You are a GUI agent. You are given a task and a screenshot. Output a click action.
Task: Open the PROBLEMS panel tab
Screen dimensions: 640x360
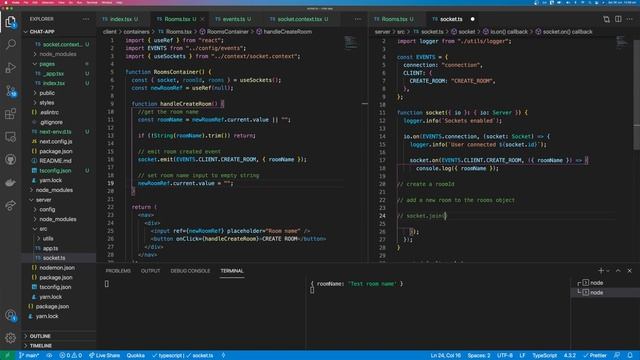pyautogui.click(x=118, y=271)
